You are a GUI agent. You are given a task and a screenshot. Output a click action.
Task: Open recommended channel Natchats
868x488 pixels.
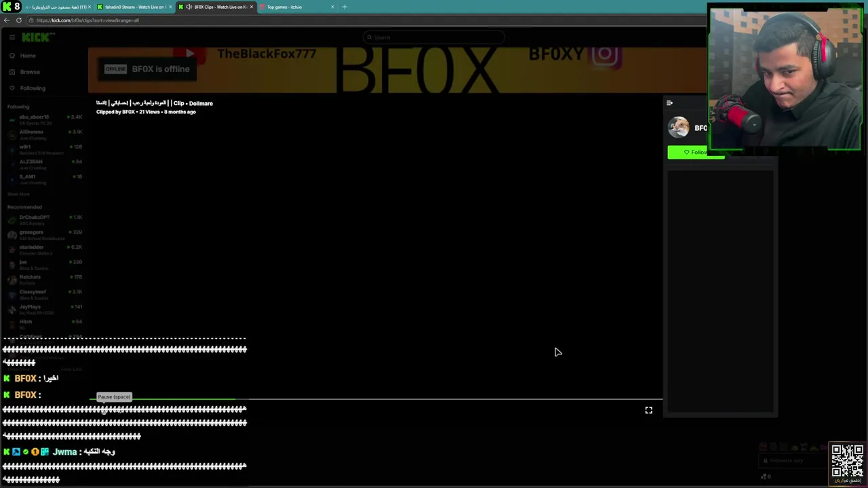point(44,279)
